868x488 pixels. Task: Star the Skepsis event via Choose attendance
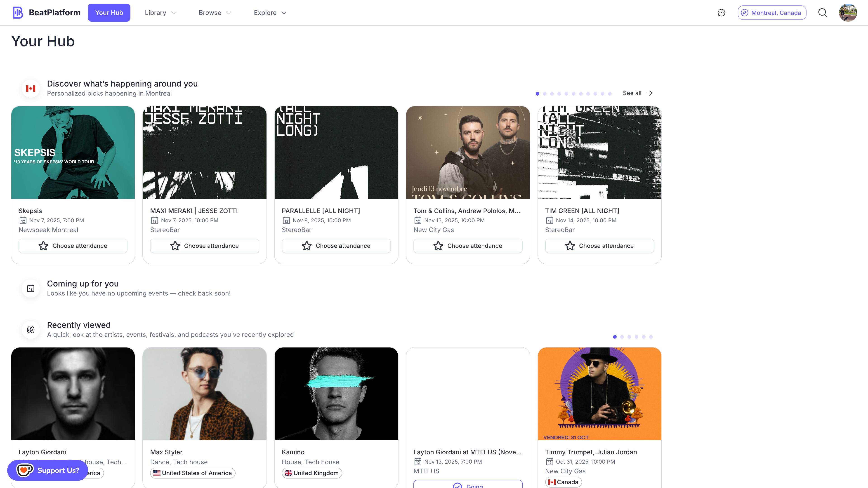[x=73, y=246]
